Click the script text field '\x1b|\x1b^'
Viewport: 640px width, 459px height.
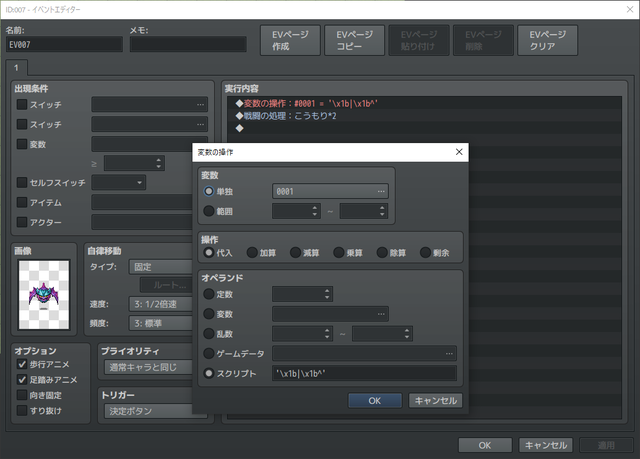[x=364, y=373]
